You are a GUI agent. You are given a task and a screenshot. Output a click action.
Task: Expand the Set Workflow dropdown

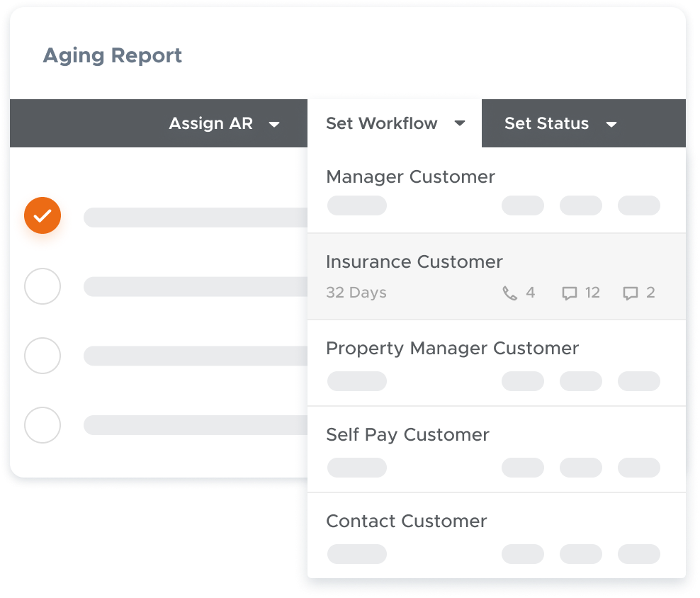coord(394,123)
